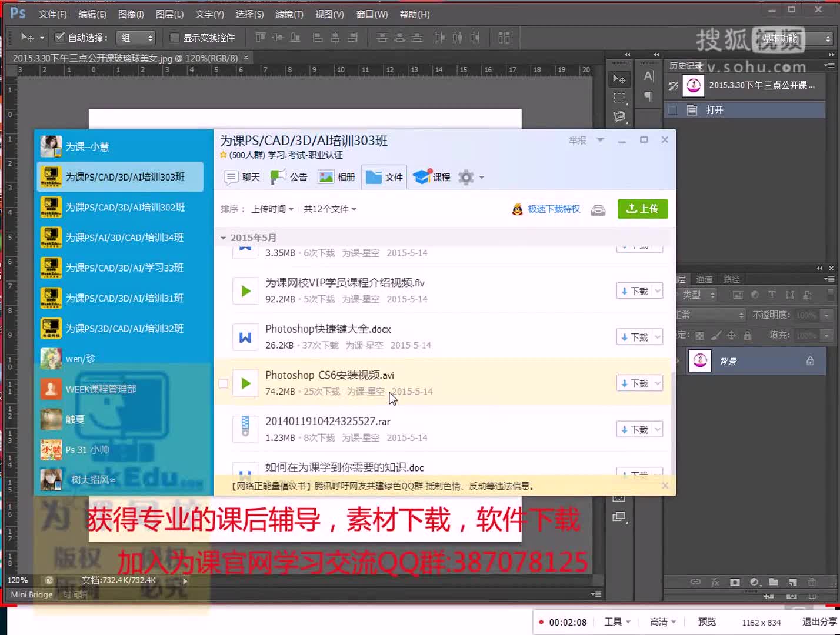Open the 填充 fill slider arrow

point(826,336)
